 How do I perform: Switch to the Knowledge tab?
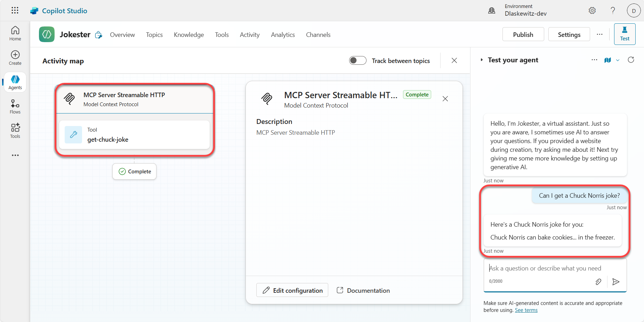pos(188,35)
